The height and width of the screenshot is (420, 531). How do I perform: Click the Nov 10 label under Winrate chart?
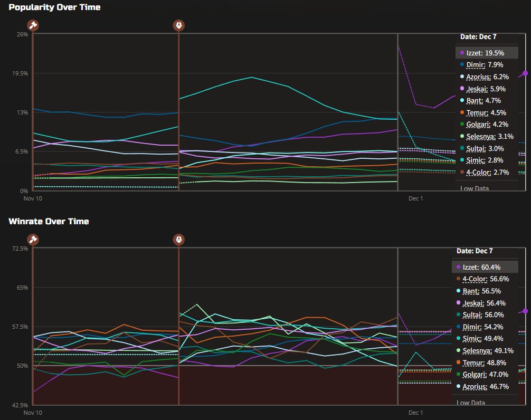point(33,413)
